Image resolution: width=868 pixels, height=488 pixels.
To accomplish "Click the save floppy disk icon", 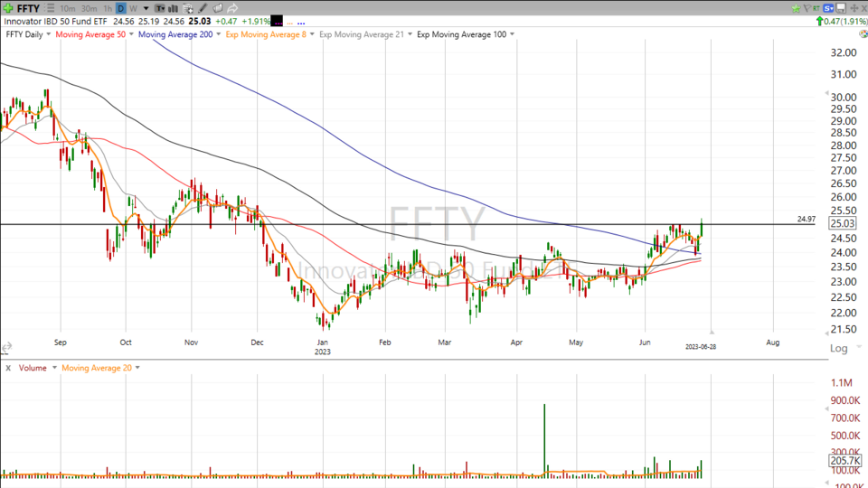I will [x=841, y=8].
